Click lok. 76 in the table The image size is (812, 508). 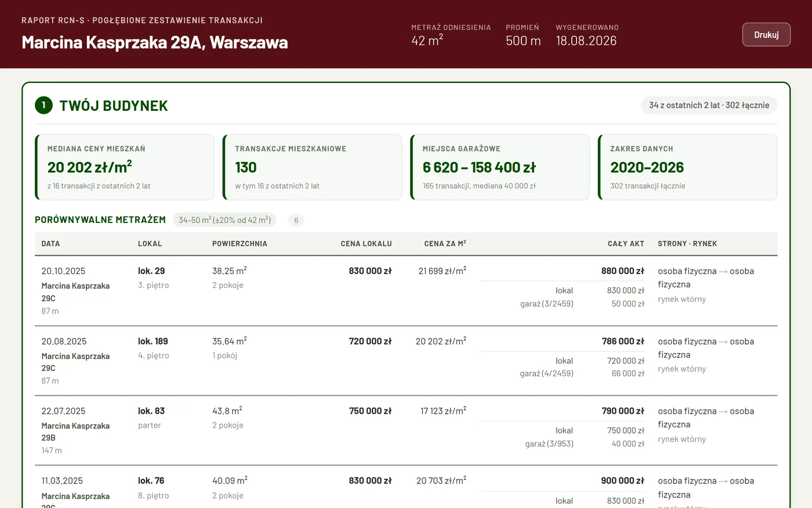click(151, 481)
